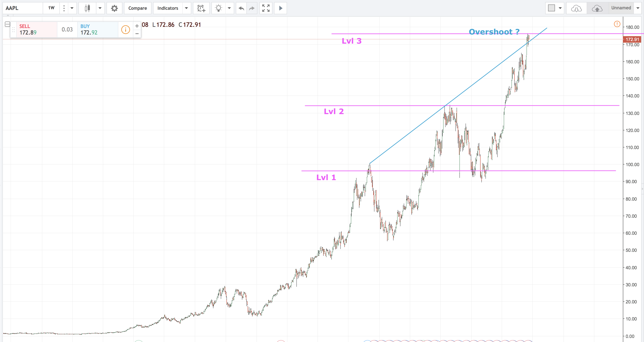Viewport: 644px width, 342px height.
Task: Redo with the forward arrow icon
Action: tap(252, 8)
